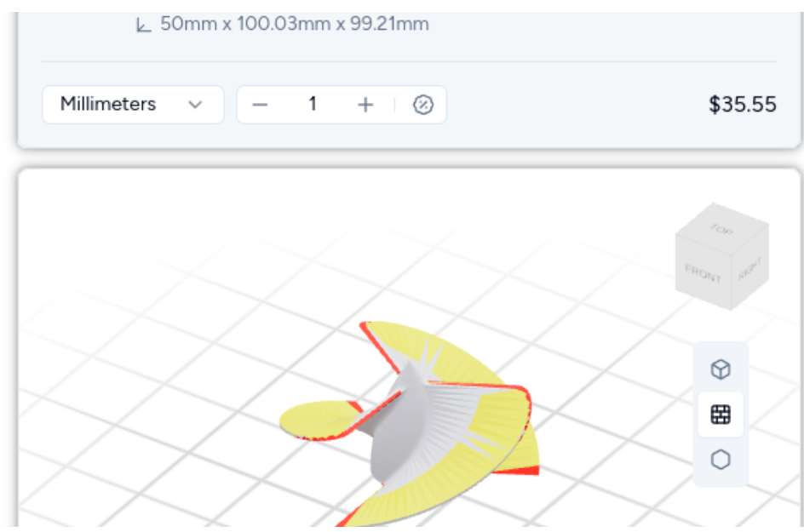The image size is (804, 532).
Task: Click RIGHT face of the view cube
Action: pyautogui.click(x=749, y=272)
